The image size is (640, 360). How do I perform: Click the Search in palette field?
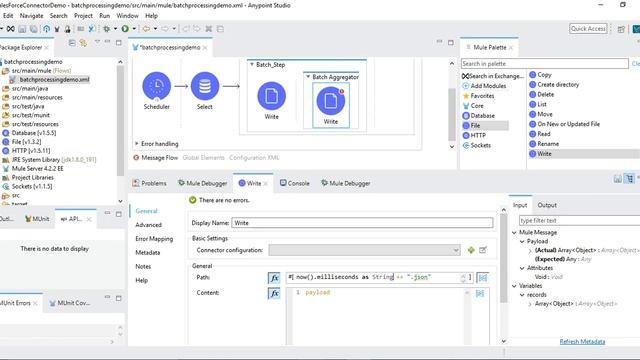[545, 64]
